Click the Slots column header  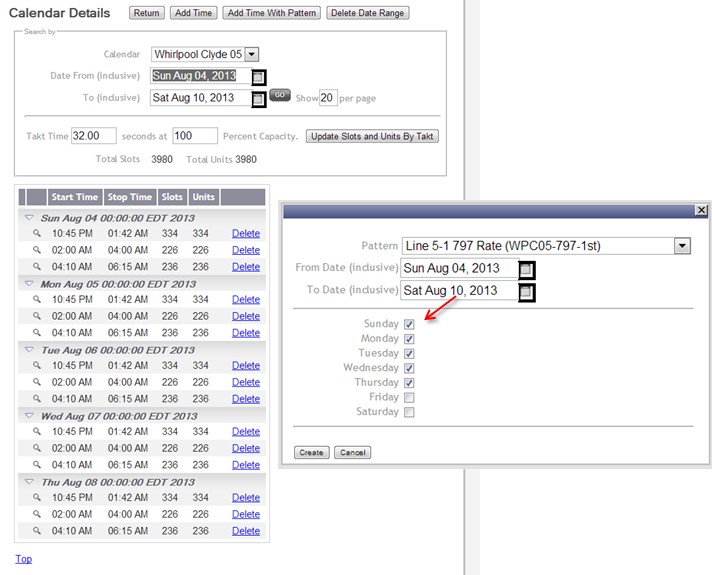172,197
